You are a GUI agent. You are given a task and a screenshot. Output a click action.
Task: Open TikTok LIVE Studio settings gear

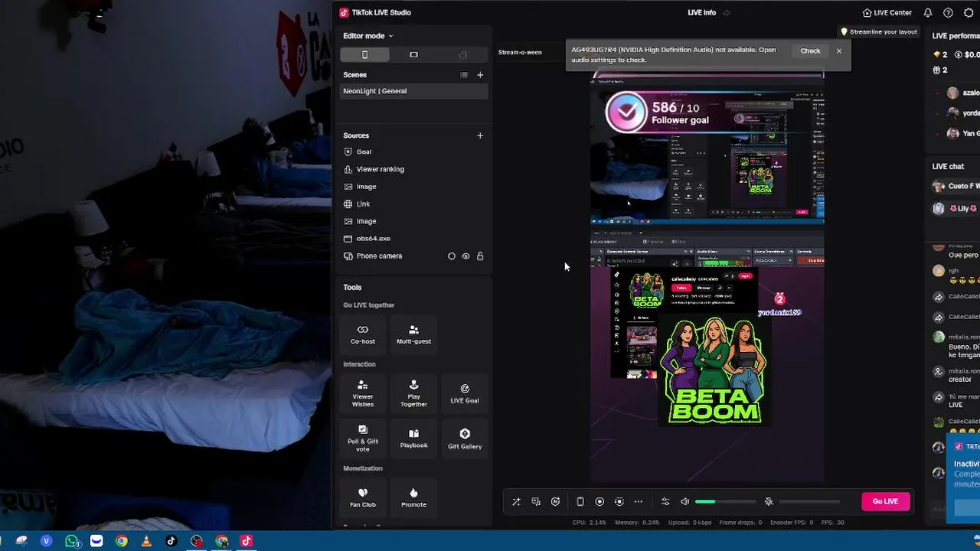coord(969,13)
